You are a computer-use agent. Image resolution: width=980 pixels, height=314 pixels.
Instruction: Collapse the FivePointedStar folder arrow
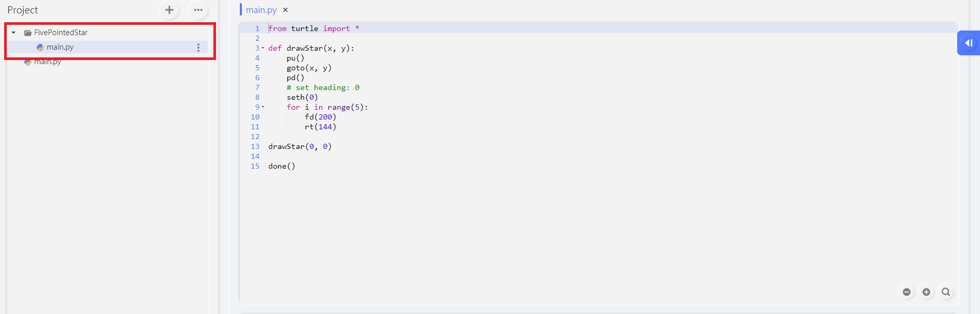pos(13,33)
